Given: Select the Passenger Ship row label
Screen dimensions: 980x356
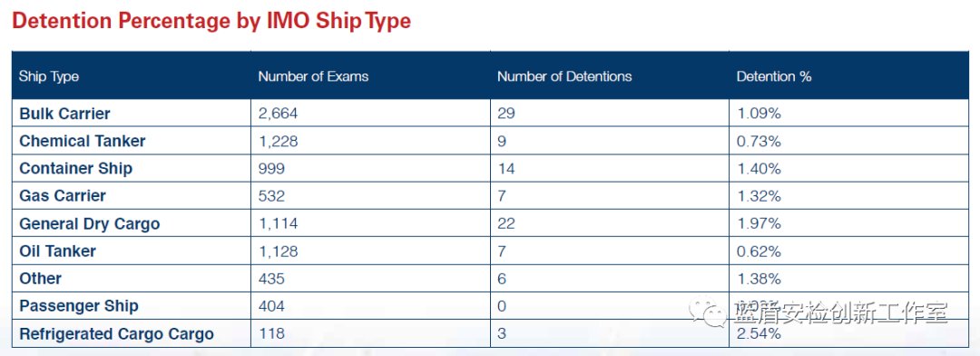Looking at the screenshot, I should click(79, 307).
